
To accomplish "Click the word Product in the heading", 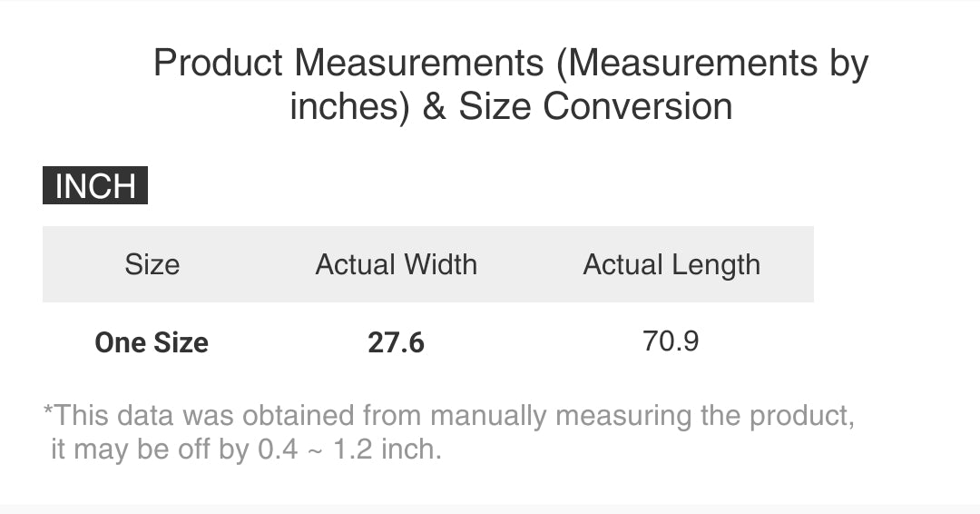I will (218, 64).
